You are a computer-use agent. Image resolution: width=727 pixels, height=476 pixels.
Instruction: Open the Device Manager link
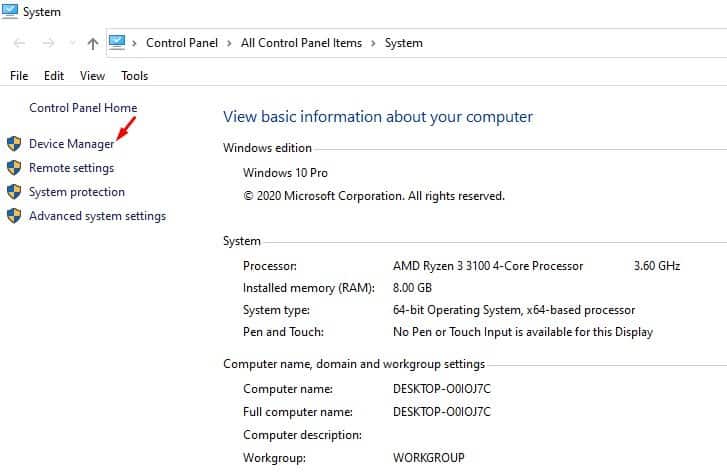click(71, 144)
